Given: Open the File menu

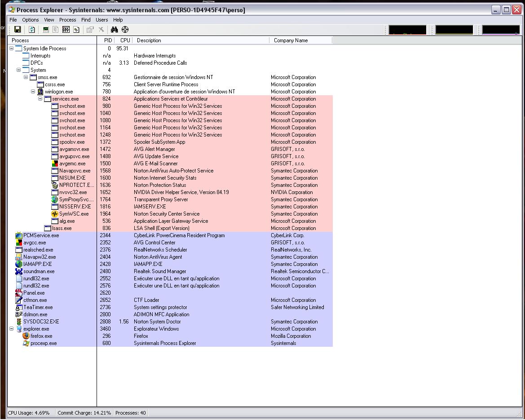Looking at the screenshot, I should 13,20.
